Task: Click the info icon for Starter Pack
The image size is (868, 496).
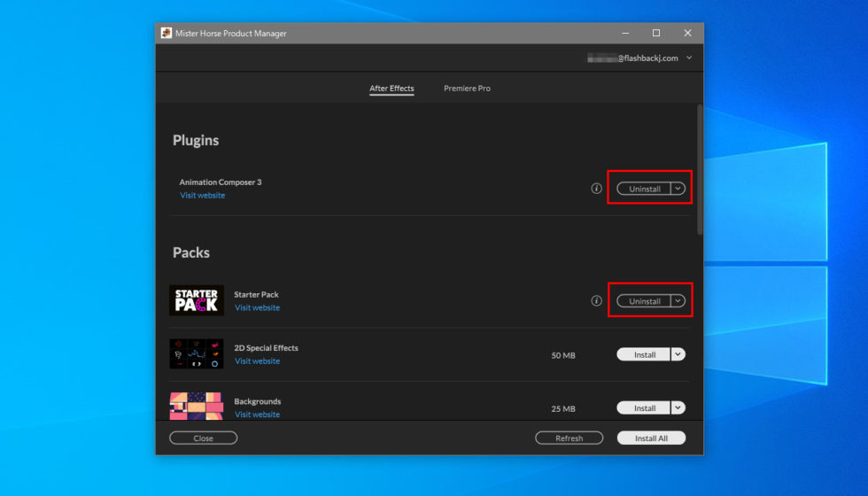Action: coord(596,301)
